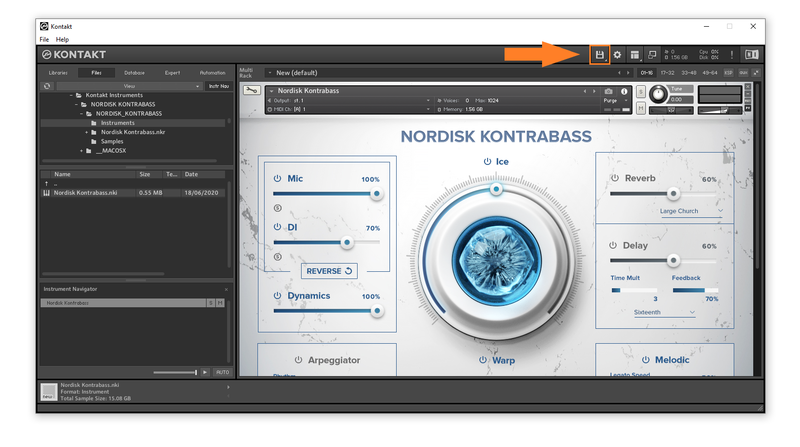The height and width of the screenshot is (447, 800).
Task: Switch to the Automation tab
Action: [x=212, y=73]
